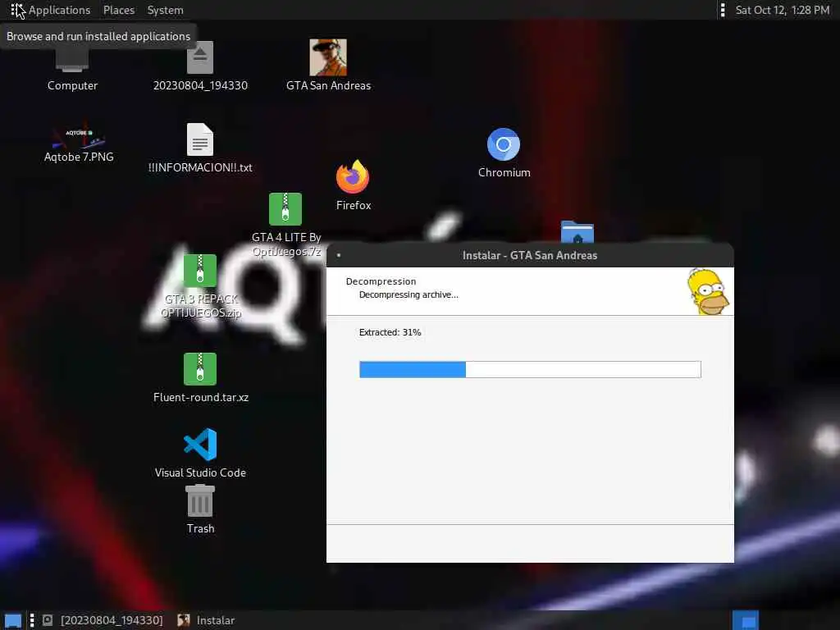
Task: Click the Instalar - GTA San Andreas title bar
Action: click(x=530, y=256)
